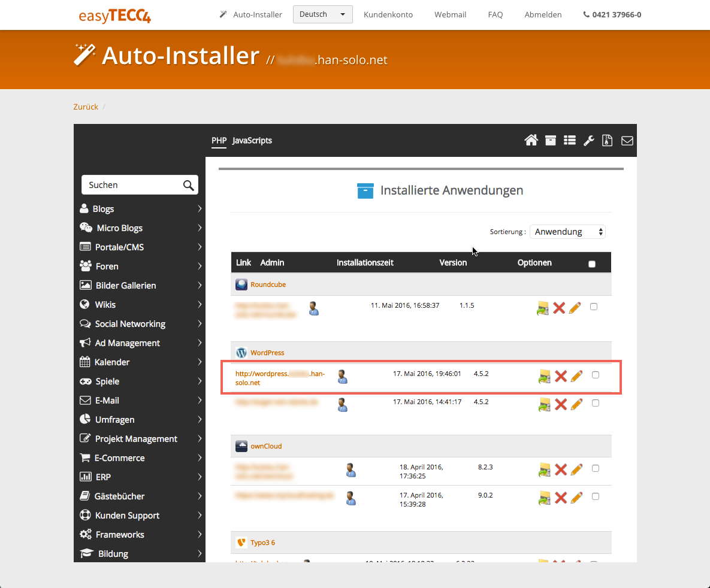The width and height of the screenshot is (710, 588).
Task: Clone the WordPress 14:41:17 installation
Action: pyautogui.click(x=544, y=405)
